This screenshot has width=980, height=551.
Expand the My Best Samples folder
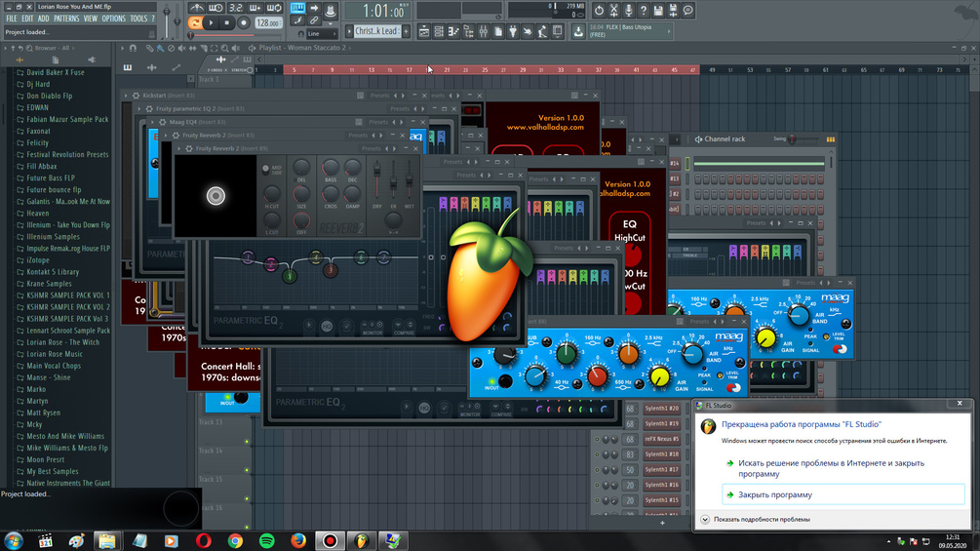click(52, 471)
